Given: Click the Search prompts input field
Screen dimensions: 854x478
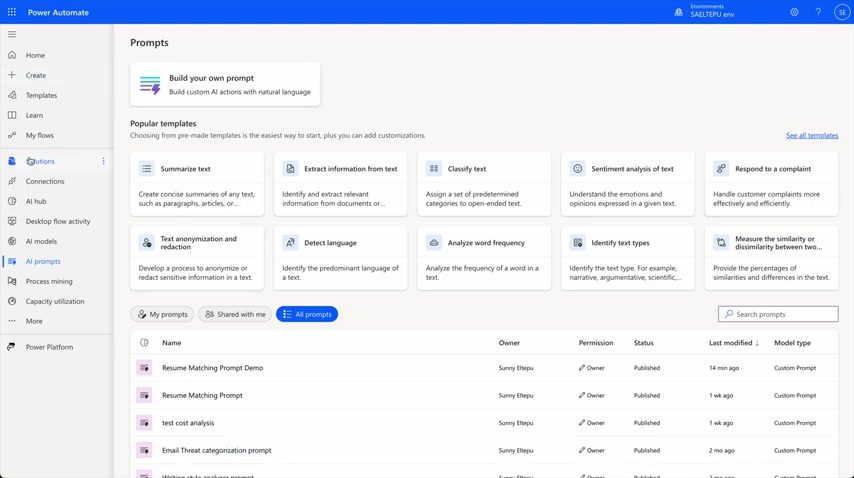Looking at the screenshot, I should [x=784, y=314].
